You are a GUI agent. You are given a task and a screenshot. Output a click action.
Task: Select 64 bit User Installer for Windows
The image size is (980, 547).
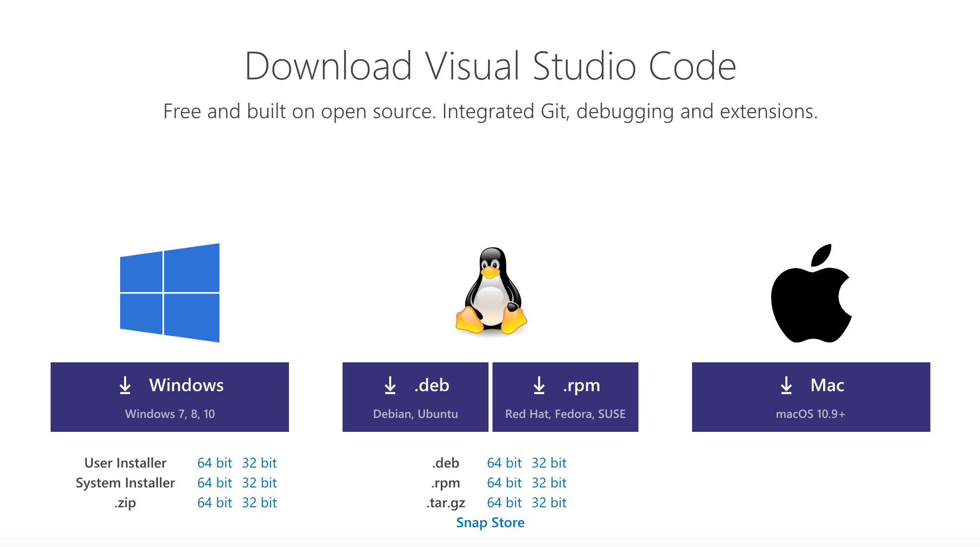214,463
